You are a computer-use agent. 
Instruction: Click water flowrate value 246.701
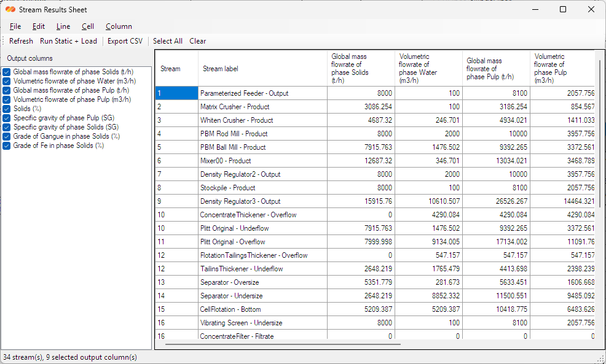click(x=428, y=120)
